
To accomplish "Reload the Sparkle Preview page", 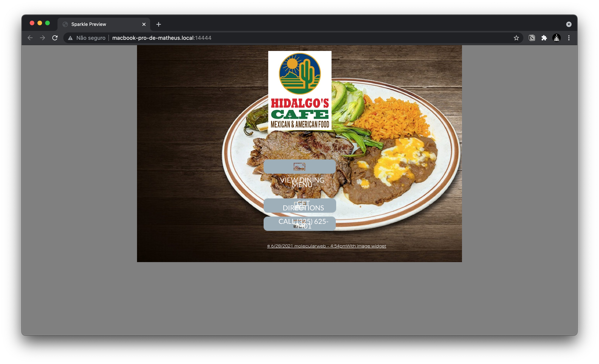I will click(x=55, y=38).
